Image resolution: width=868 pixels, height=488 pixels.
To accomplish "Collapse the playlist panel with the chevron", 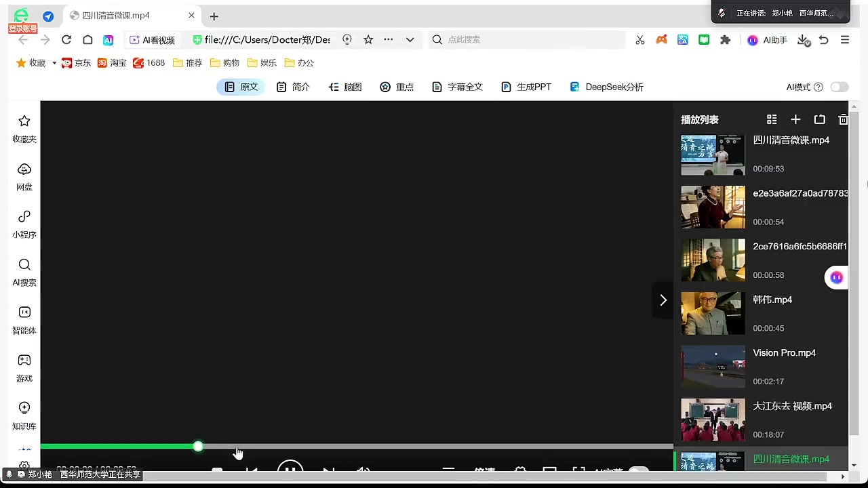I will (x=663, y=300).
